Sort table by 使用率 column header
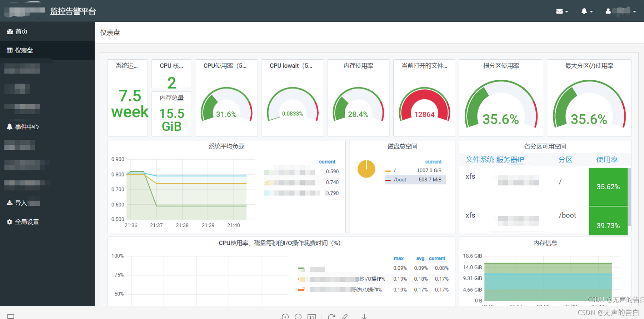Screen dimensions: 644x319 (x=607, y=159)
